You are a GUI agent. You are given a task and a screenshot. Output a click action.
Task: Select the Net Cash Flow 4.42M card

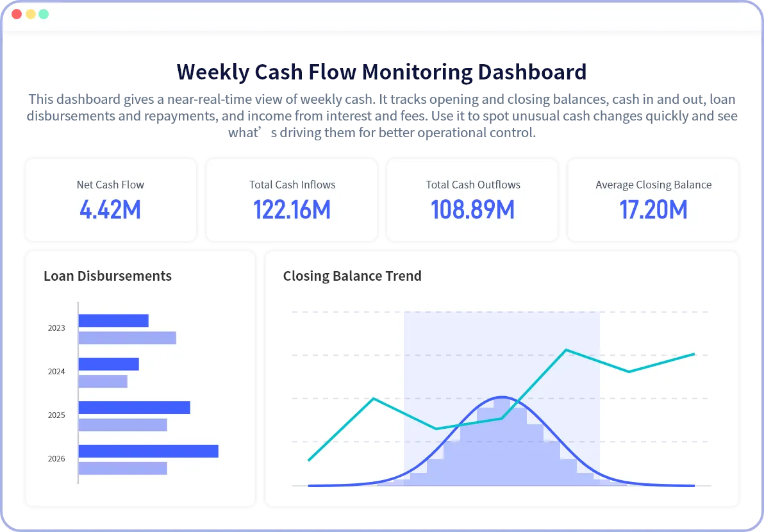pos(110,200)
